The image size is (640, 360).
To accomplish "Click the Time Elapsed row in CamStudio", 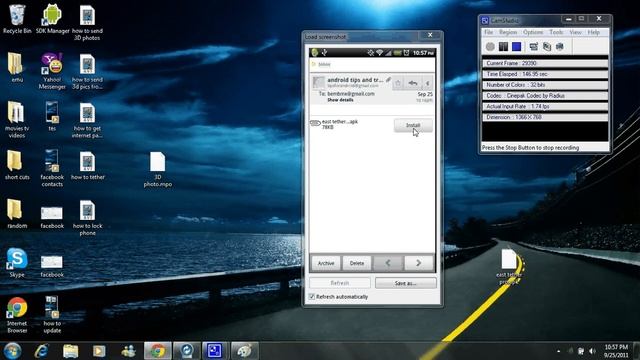I will click(x=545, y=74).
